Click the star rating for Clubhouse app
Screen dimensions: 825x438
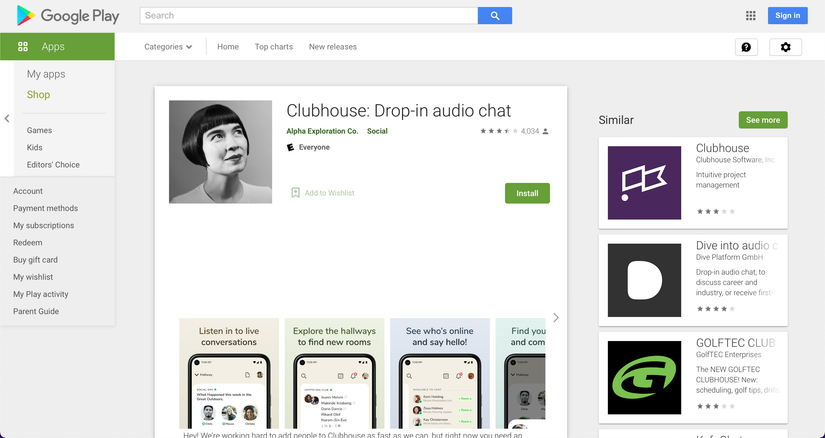(499, 131)
